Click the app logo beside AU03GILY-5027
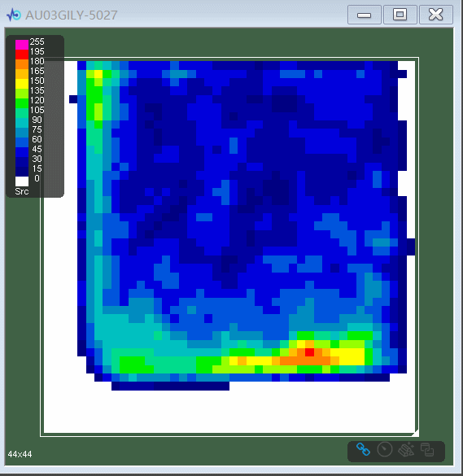Viewport: 463px width, 476px height. [x=14, y=15]
